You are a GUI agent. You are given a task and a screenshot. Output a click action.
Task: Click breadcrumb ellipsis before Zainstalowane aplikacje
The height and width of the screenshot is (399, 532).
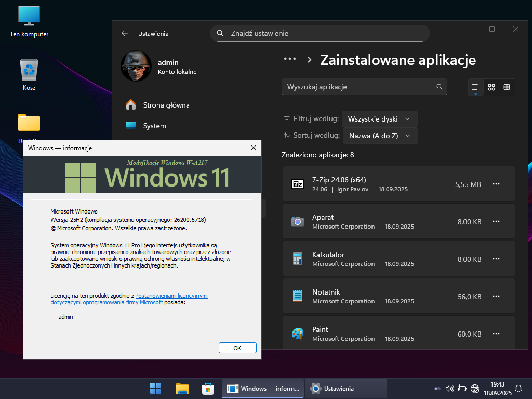pyautogui.click(x=289, y=60)
